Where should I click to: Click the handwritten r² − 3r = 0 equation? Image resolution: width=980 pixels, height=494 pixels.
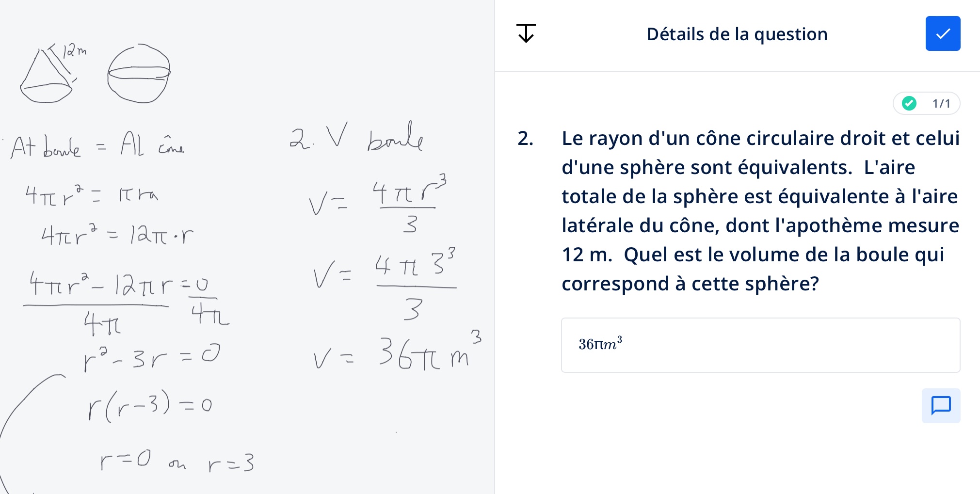pyautogui.click(x=151, y=356)
